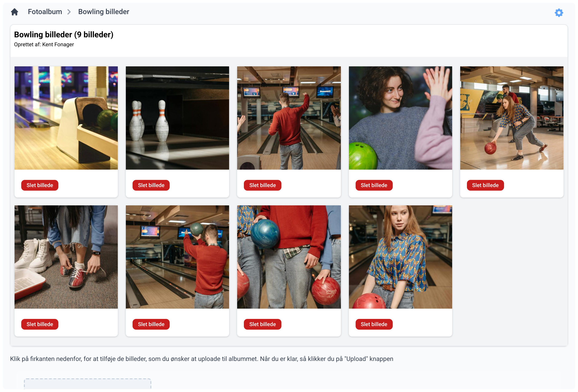Open thumbnail of man in red sweater bowling
The height and width of the screenshot is (392, 578).
tap(289, 118)
